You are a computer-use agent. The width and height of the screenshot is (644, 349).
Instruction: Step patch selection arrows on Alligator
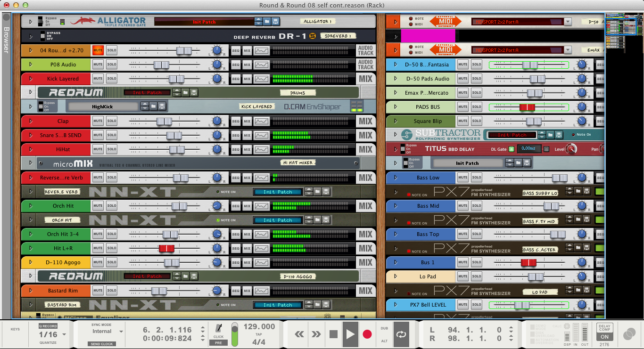(258, 22)
